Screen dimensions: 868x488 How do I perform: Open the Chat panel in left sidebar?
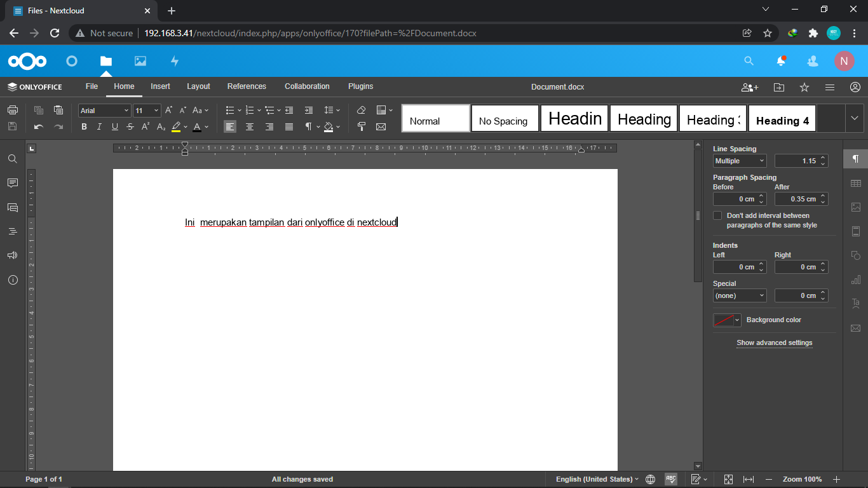[12, 207]
